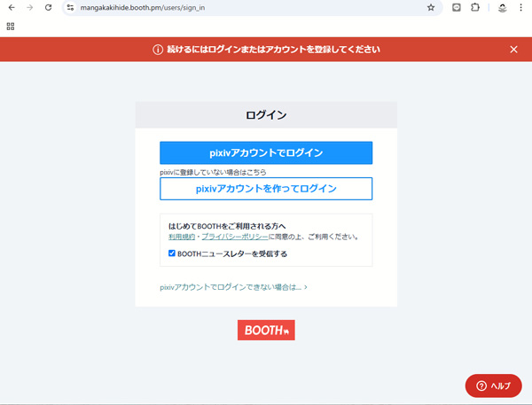This screenshot has height=405, width=532.
Task: Open the apps grid in bookmarks bar
Action: coord(11,26)
